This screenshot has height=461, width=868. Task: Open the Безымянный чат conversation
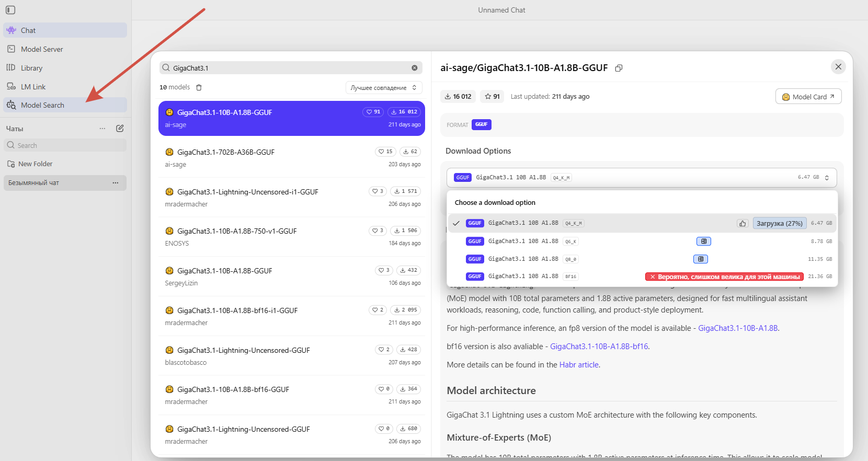(x=65, y=183)
